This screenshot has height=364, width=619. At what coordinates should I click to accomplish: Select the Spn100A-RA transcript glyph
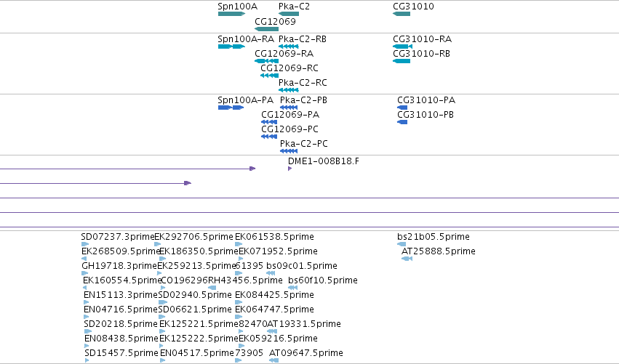tap(231, 46)
